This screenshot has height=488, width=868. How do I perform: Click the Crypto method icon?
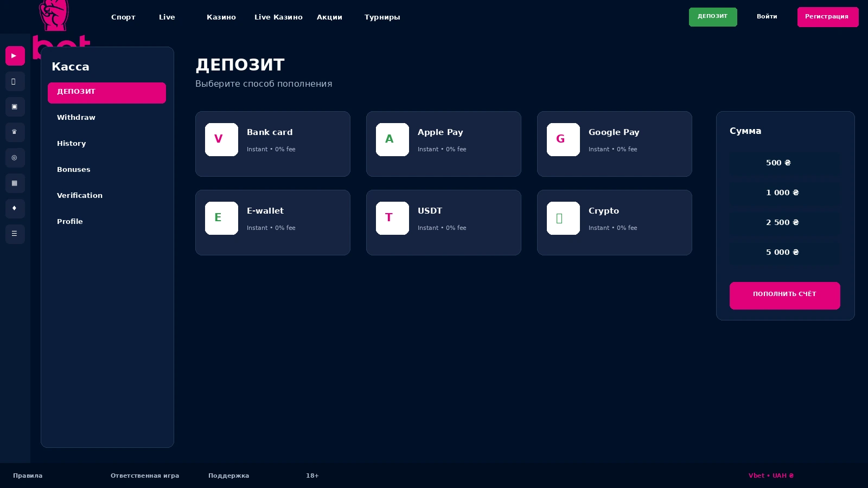[563, 218]
